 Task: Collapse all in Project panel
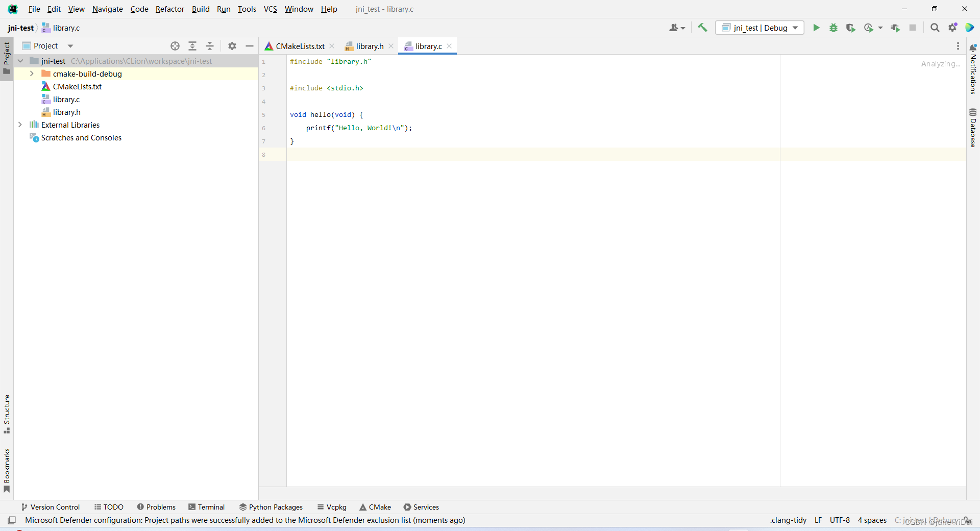[x=210, y=46]
